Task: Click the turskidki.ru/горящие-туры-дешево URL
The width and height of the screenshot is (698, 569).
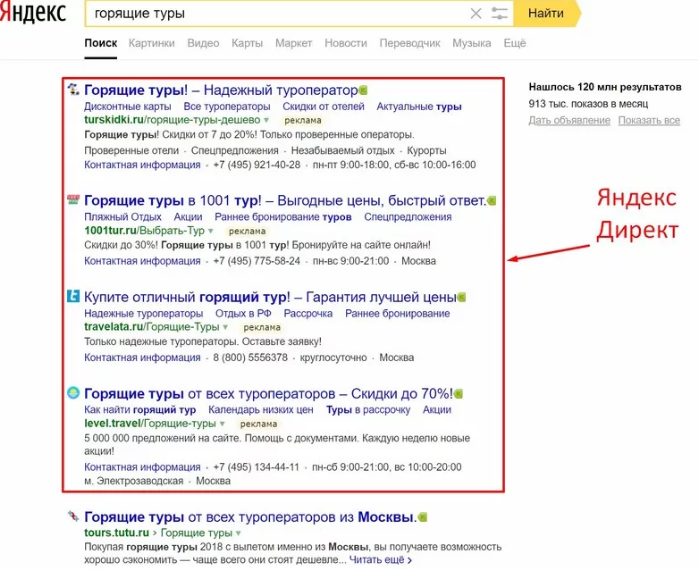Action: [172, 120]
